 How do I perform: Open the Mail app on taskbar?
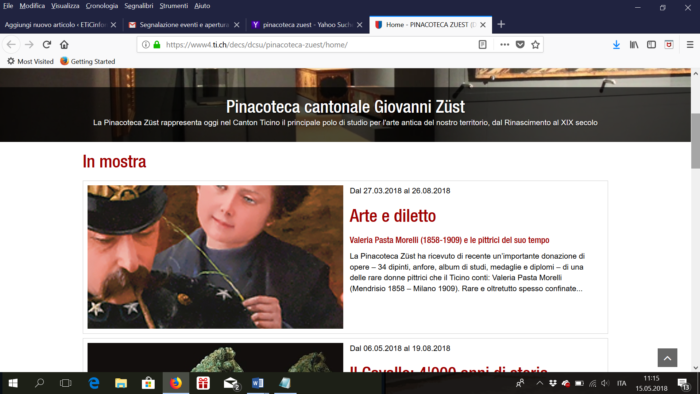230,383
